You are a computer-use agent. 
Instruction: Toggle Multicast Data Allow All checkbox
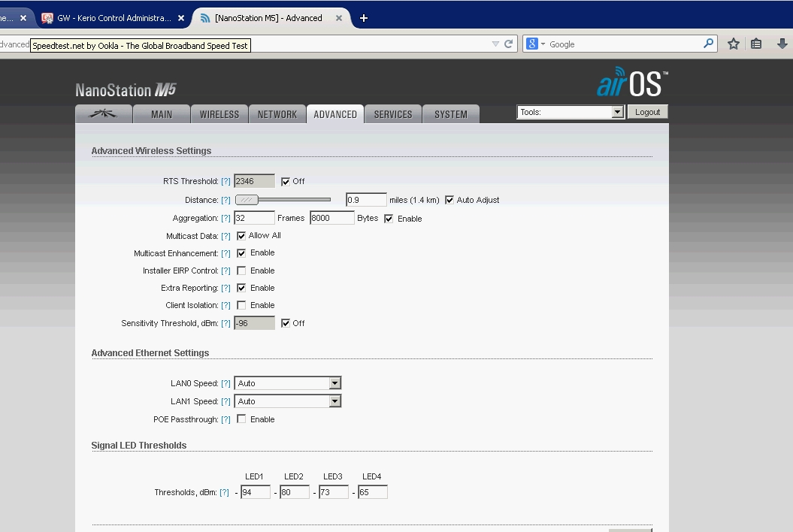(241, 236)
